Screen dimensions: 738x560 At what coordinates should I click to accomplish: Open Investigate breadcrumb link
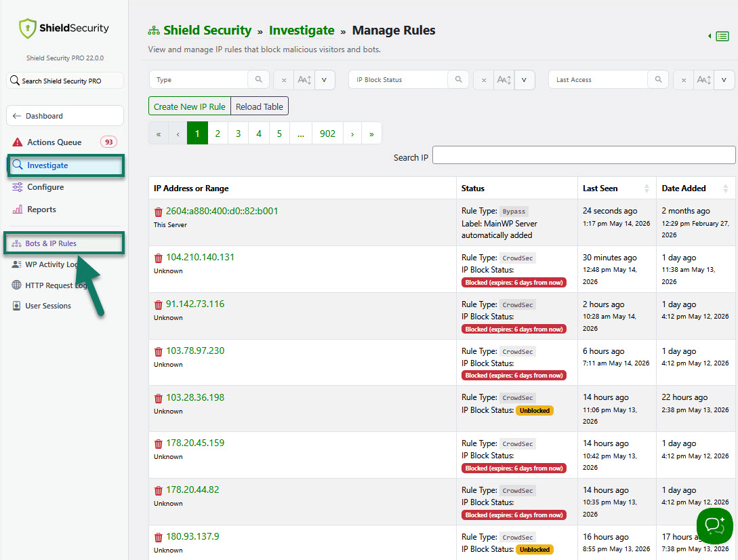click(x=302, y=31)
